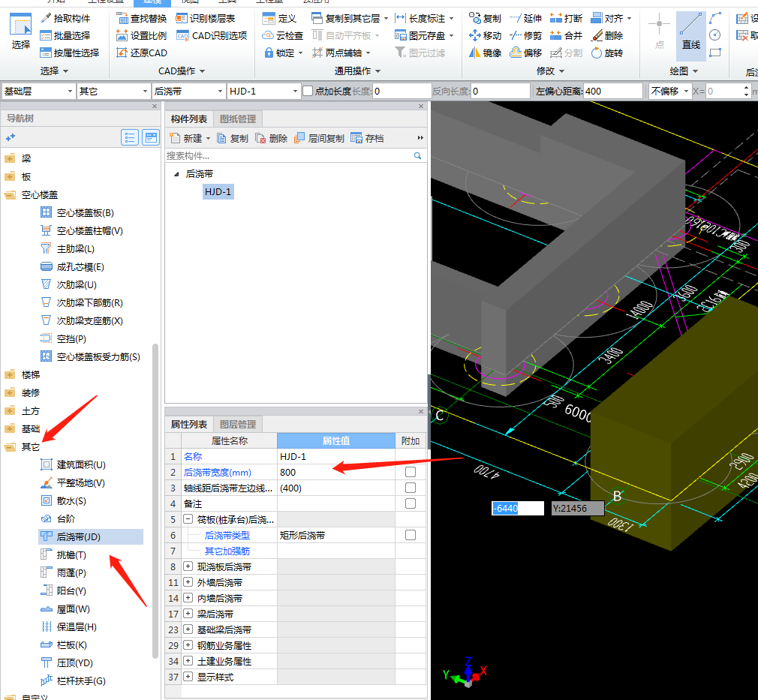758x700 pixels.
Task: Click the 800 width value cell
Action: click(336, 472)
